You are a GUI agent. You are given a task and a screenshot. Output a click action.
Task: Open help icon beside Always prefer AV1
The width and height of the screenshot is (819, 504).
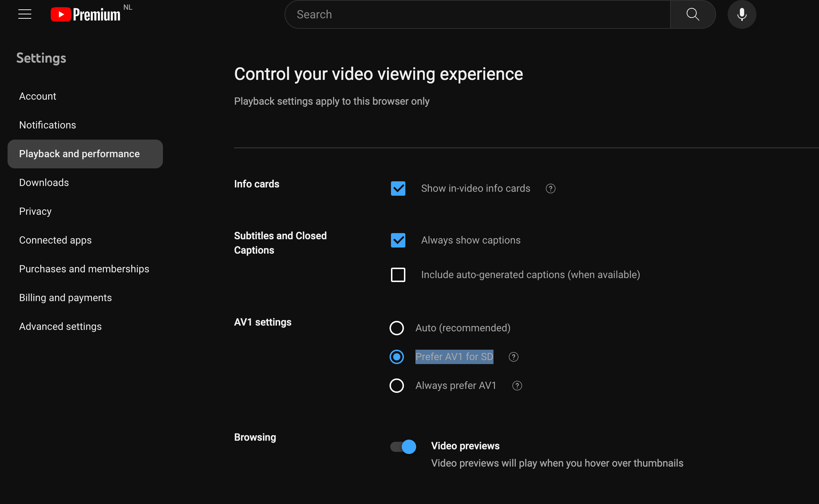tap(517, 386)
